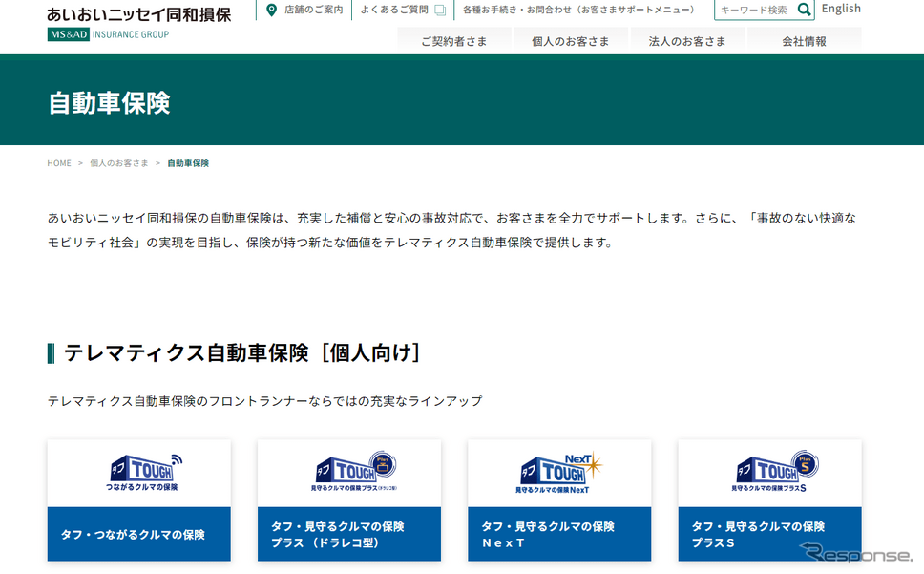Screen dimensions: 924x574
Task: Open the 個人のお客さま menu tab
Action: pyautogui.click(x=571, y=41)
